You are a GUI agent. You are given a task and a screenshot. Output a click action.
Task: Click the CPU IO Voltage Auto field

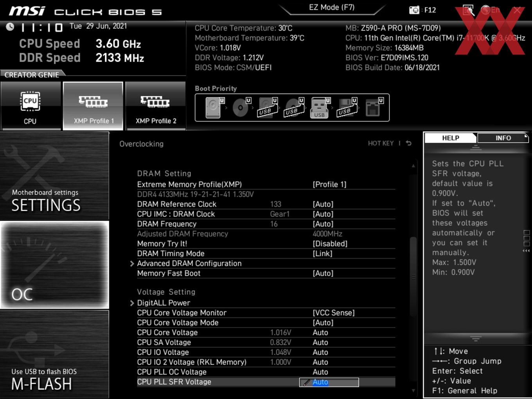(320, 352)
